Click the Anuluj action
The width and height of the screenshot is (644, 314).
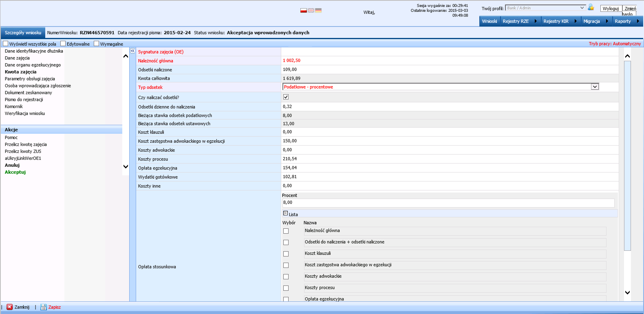[x=12, y=165]
